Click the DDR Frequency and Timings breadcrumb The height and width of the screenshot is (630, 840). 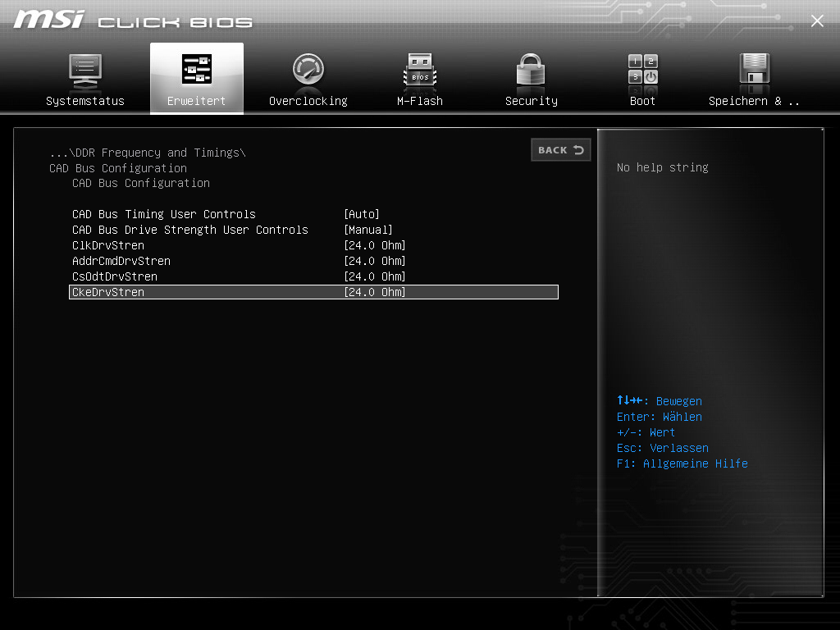[148, 153]
